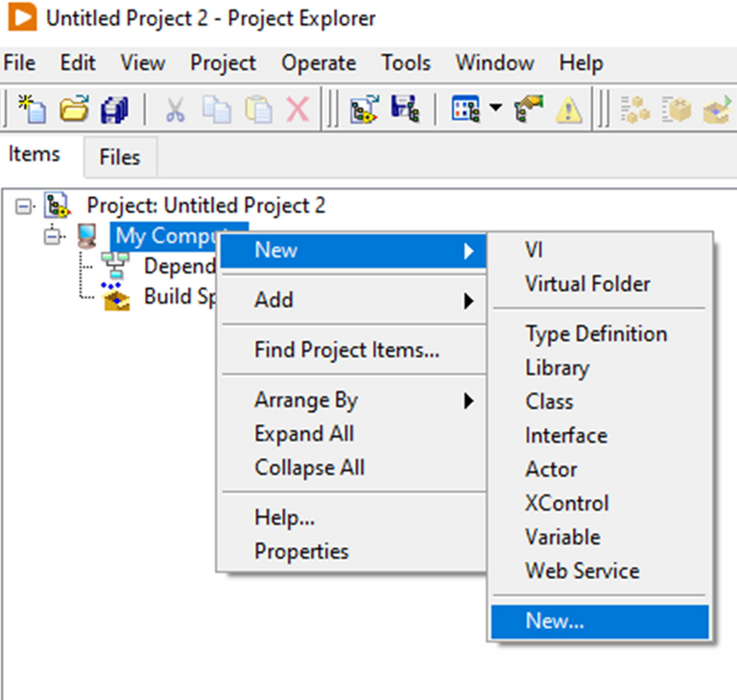Choose Add in the context menu
This screenshot has height=700, width=737.
click(x=353, y=300)
